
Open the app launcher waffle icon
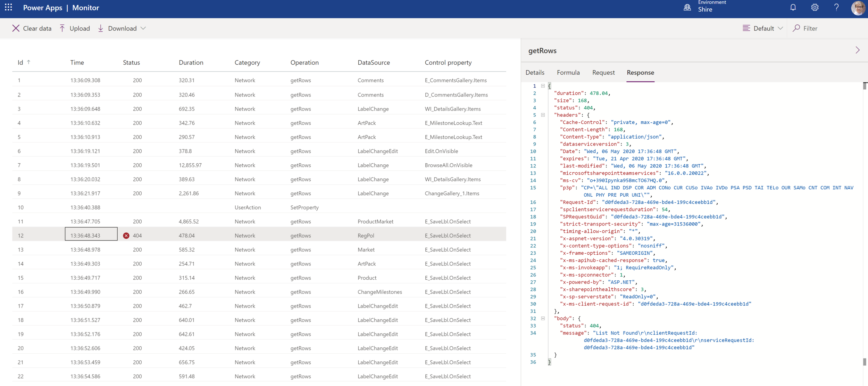8,7
